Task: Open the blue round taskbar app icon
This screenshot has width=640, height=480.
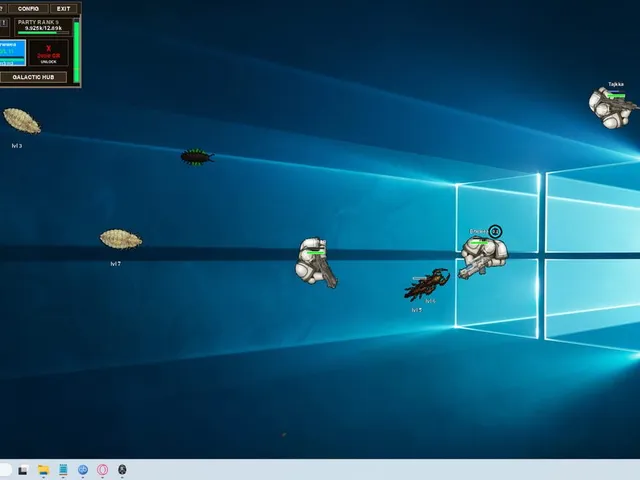Action: pos(83,470)
